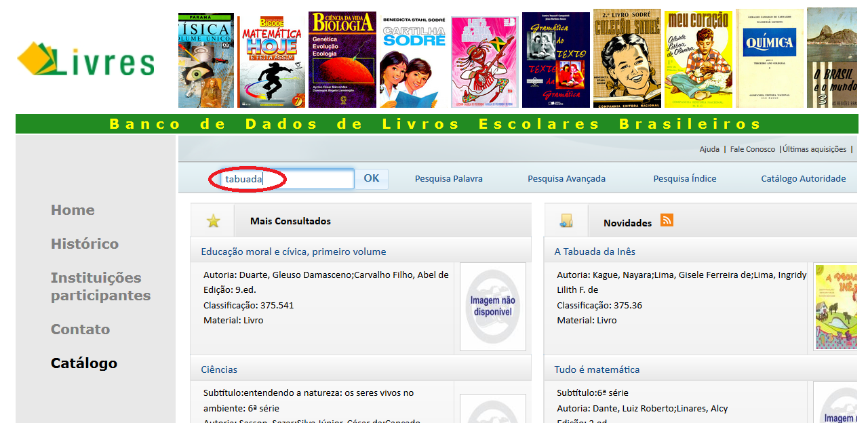Image resolution: width=868 pixels, height=423 pixels.
Task: Open the Educação moral e cívica title
Action: [x=294, y=251]
